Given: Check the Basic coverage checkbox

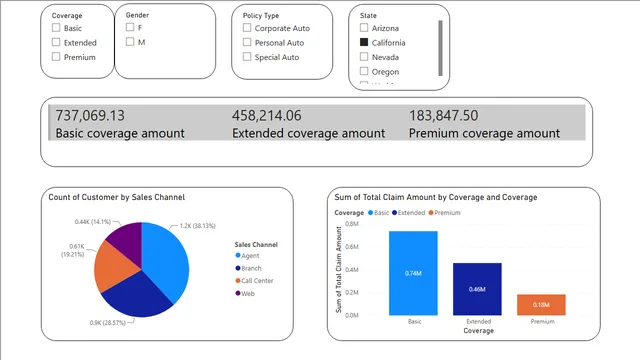Looking at the screenshot, I should 56,28.
